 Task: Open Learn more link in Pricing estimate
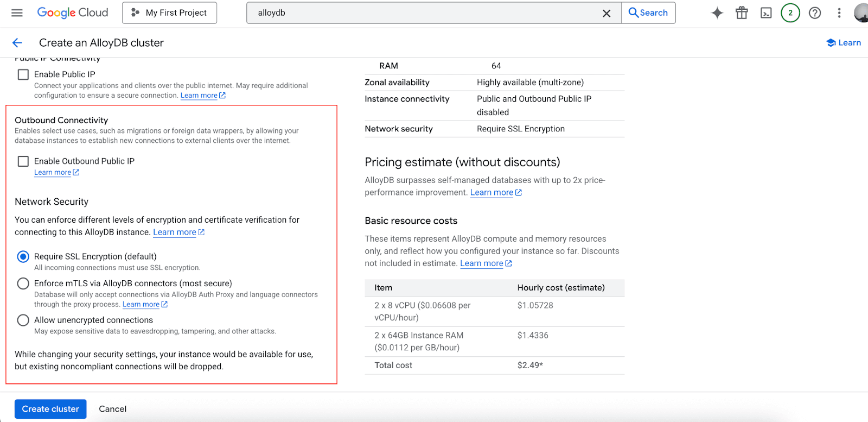pos(496,193)
